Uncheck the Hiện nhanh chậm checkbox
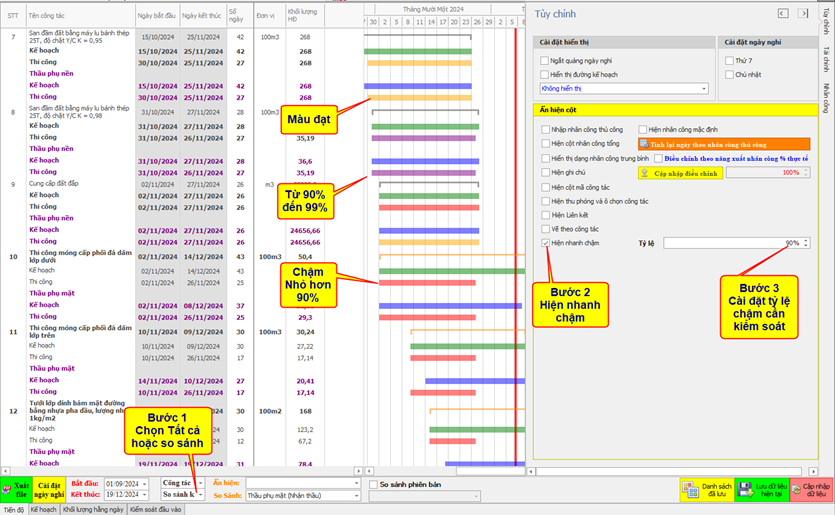The image size is (835, 515). click(x=545, y=243)
